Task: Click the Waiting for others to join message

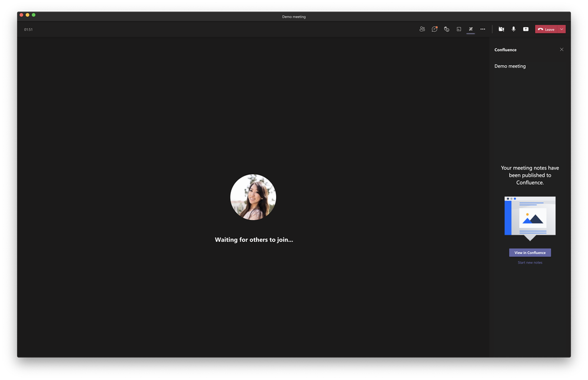Action: click(x=254, y=240)
